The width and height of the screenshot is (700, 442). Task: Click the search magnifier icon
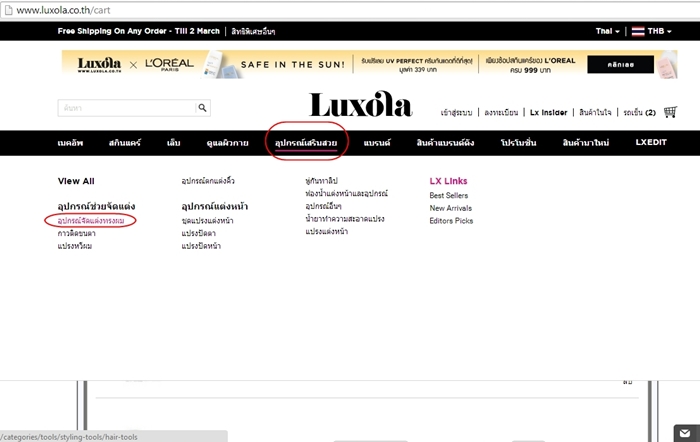tap(202, 108)
